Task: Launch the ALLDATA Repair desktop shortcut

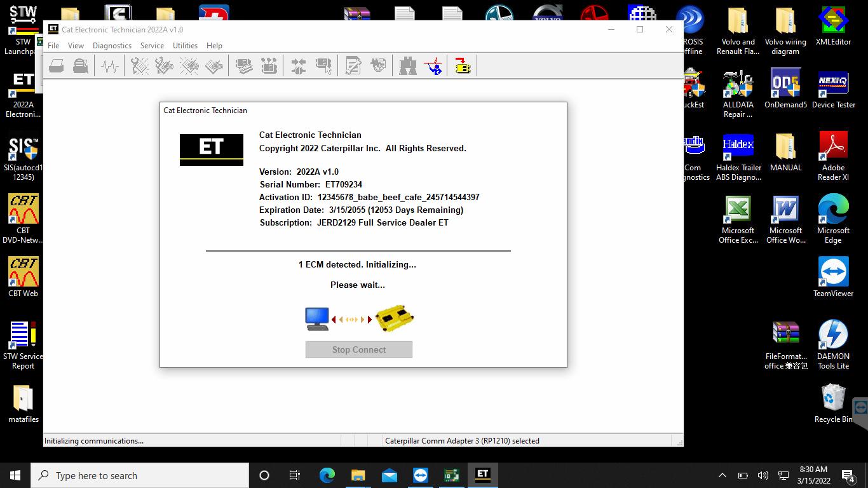Action: click(x=738, y=94)
